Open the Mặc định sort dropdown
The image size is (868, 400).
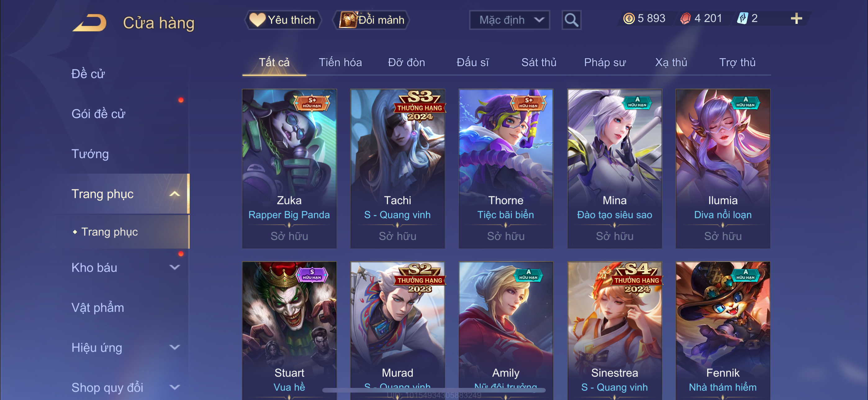coord(509,20)
